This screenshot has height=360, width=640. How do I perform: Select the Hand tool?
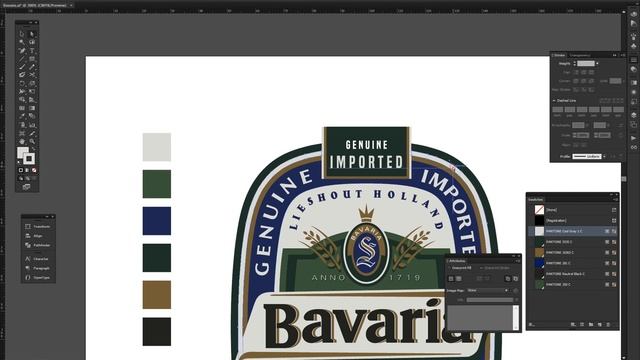pos(22,141)
